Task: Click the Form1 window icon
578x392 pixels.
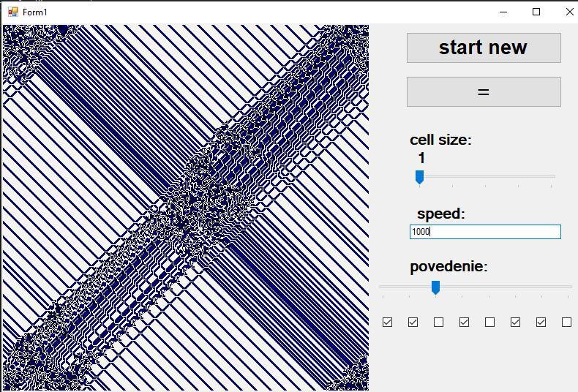Action: coord(13,12)
